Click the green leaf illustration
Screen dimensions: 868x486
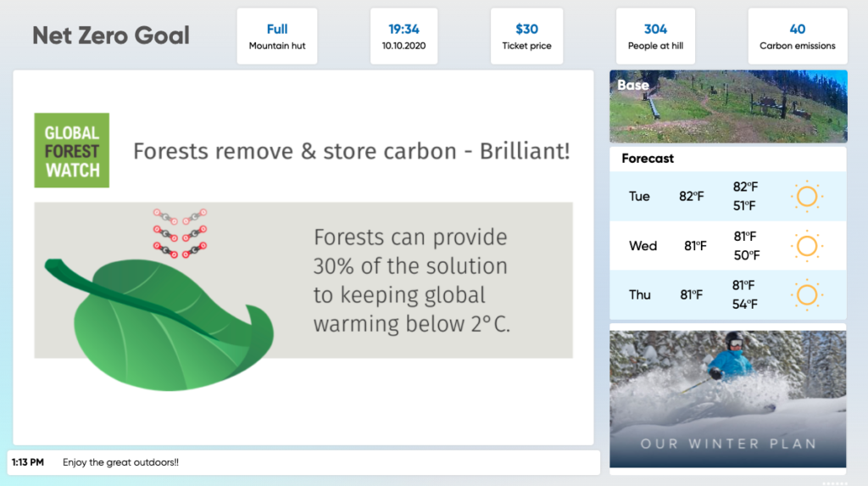click(x=159, y=324)
